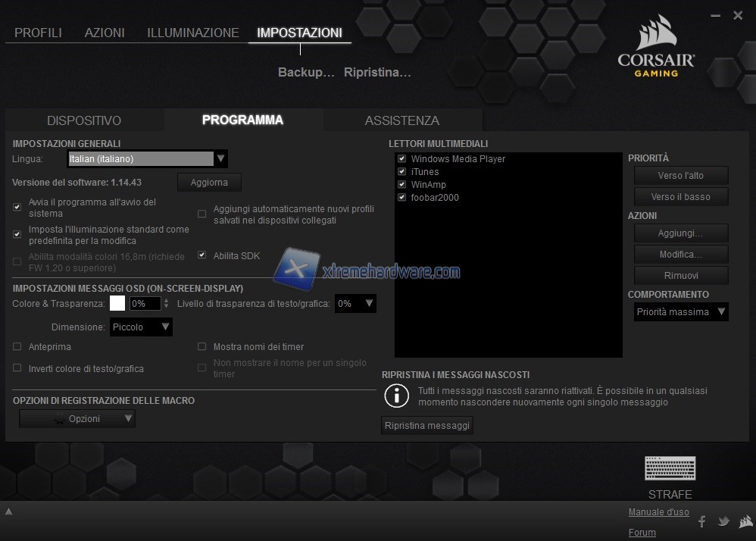Click the Backup… option
The image size is (756, 541).
[x=306, y=73]
